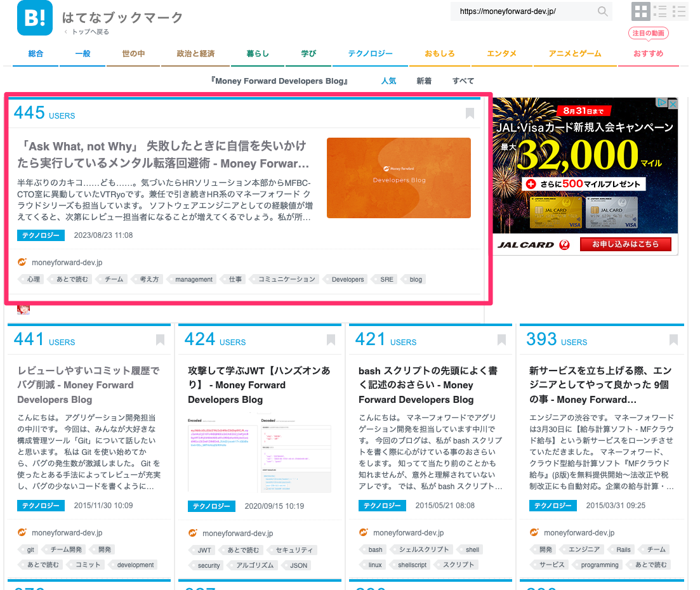Select the Rails tag
Screen dimensions: 700x590
[x=621, y=549]
